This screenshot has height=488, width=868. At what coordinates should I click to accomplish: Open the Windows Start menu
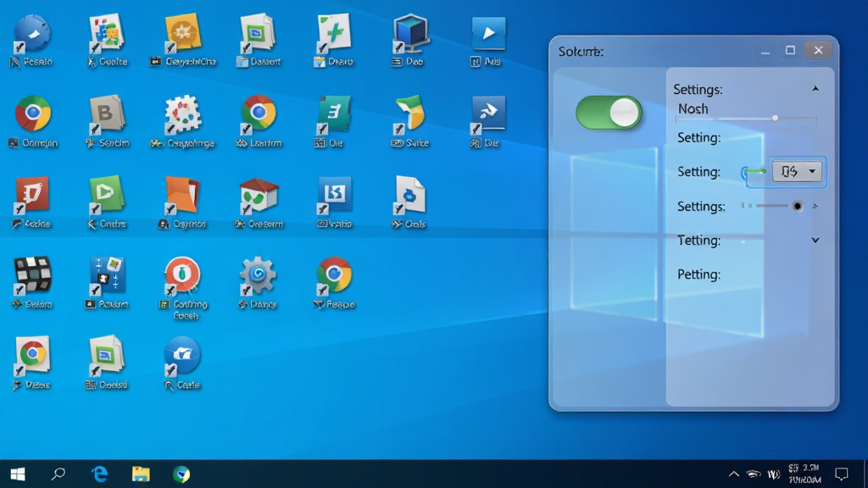pos(18,474)
